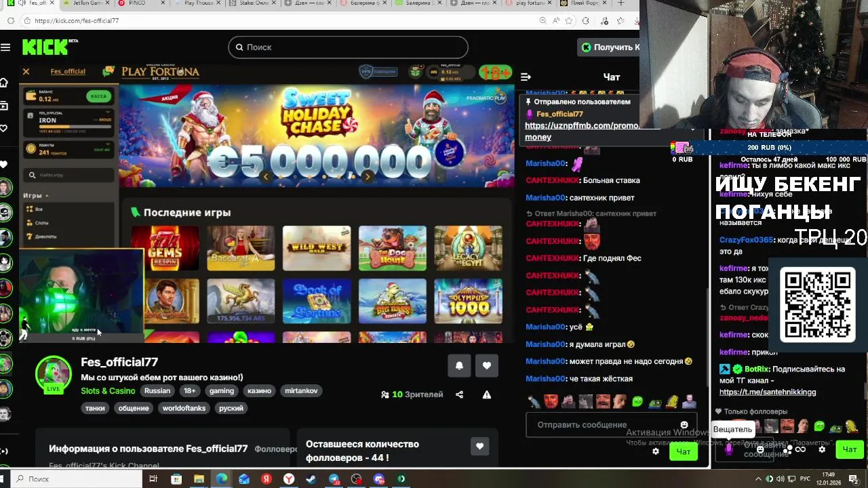Screen dimensions: 868x488
Task: Select the казино tag
Action: coord(259,390)
